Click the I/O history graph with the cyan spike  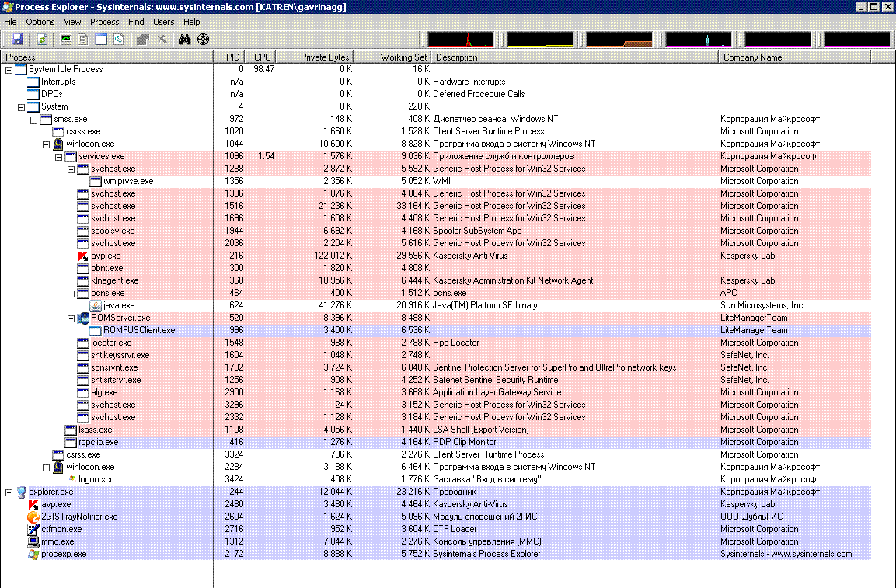click(x=699, y=40)
